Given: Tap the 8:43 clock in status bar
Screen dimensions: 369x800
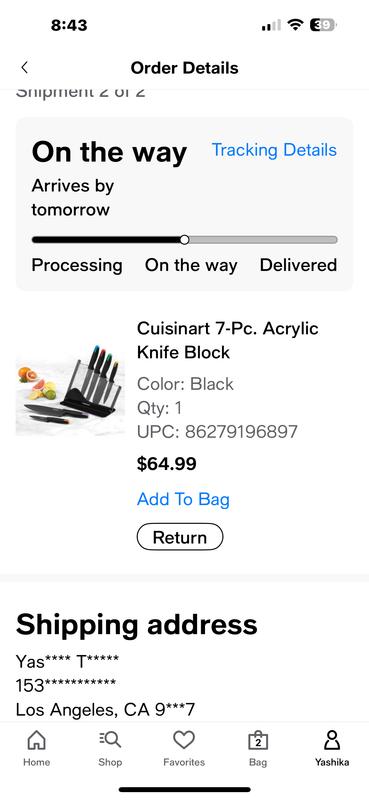Looking at the screenshot, I should pyautogui.click(x=69, y=25).
